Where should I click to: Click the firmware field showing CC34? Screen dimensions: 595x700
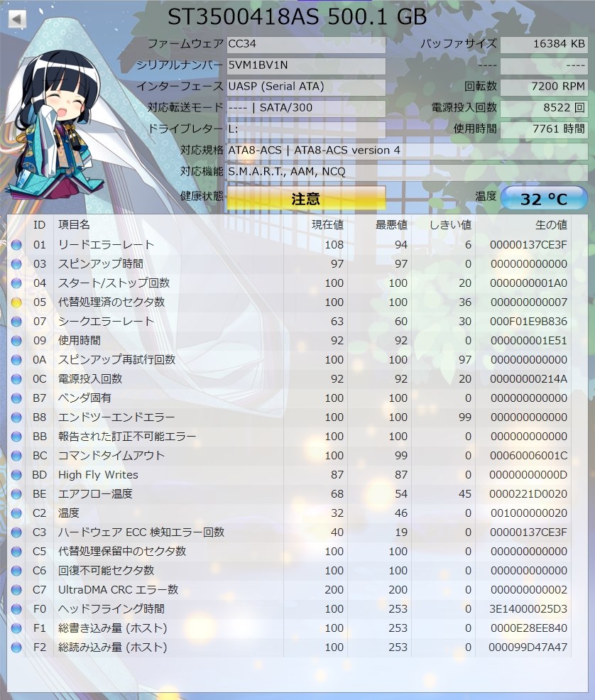point(306,44)
